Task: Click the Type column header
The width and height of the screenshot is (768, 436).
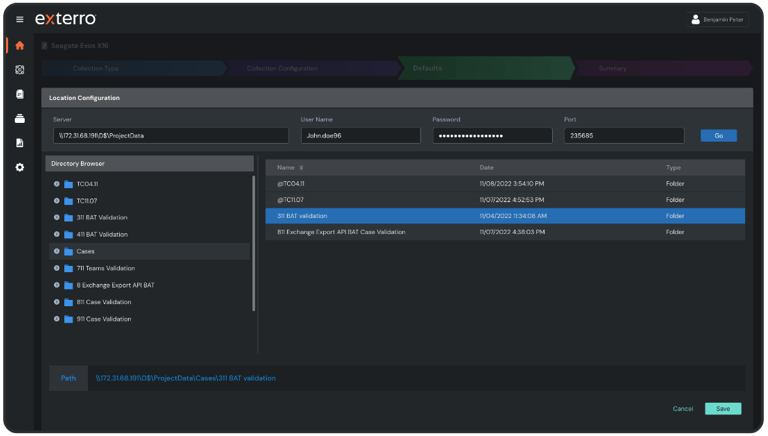Action: point(673,168)
